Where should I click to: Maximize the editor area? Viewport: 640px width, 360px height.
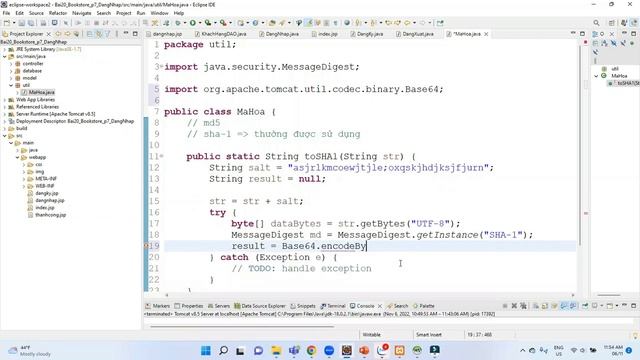[582, 34]
